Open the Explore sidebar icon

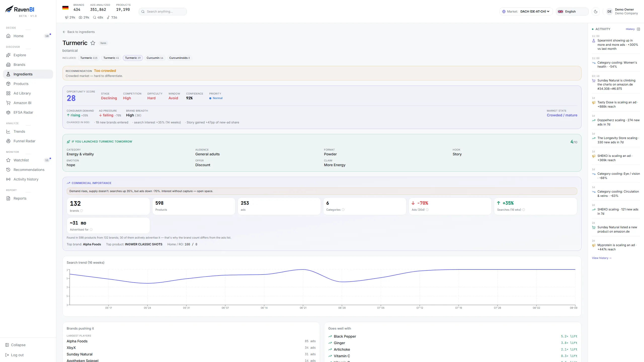tap(8, 55)
